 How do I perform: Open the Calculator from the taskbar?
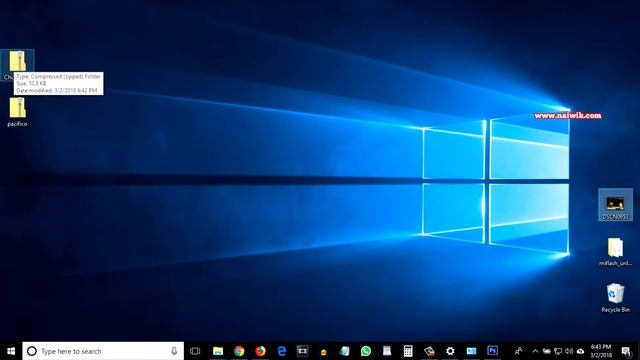[408, 351]
